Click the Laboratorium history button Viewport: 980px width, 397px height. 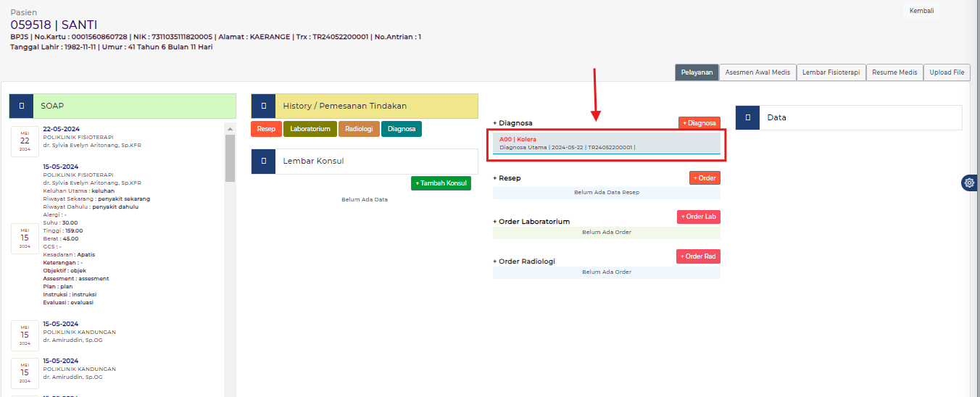point(310,129)
